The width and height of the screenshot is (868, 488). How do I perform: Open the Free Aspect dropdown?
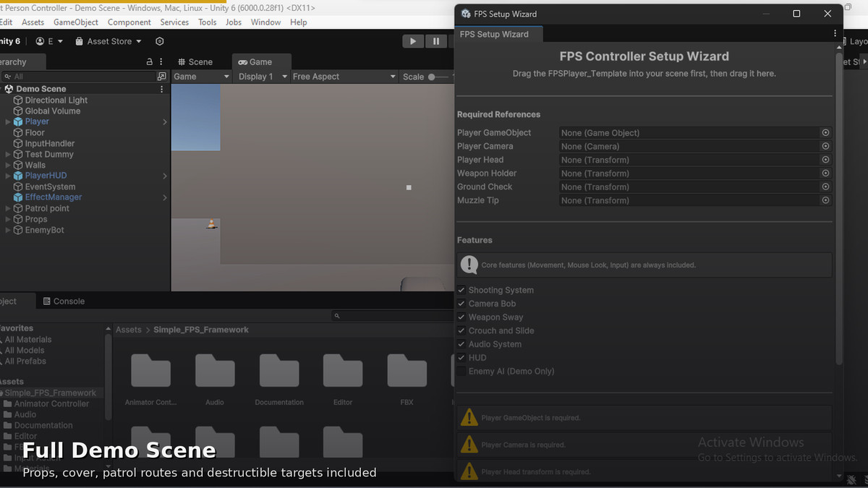pyautogui.click(x=344, y=77)
